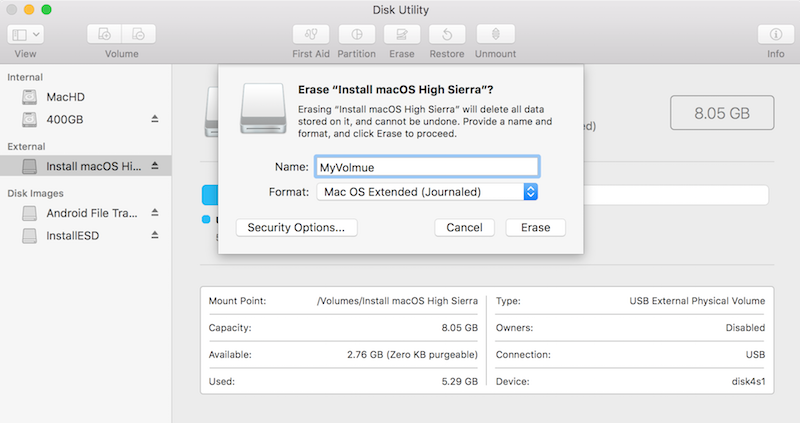
Task: Click the Disk Utility window title
Action: click(x=401, y=10)
